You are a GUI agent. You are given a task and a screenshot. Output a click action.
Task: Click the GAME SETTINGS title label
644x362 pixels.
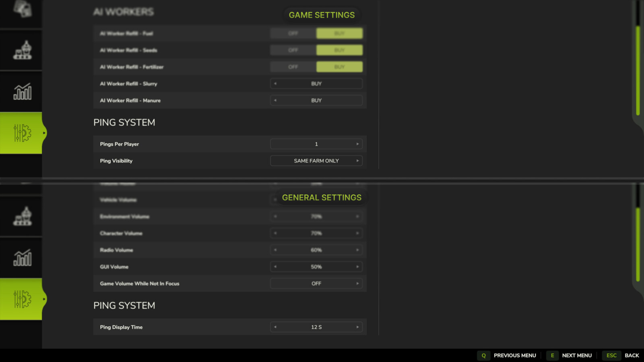click(x=322, y=15)
